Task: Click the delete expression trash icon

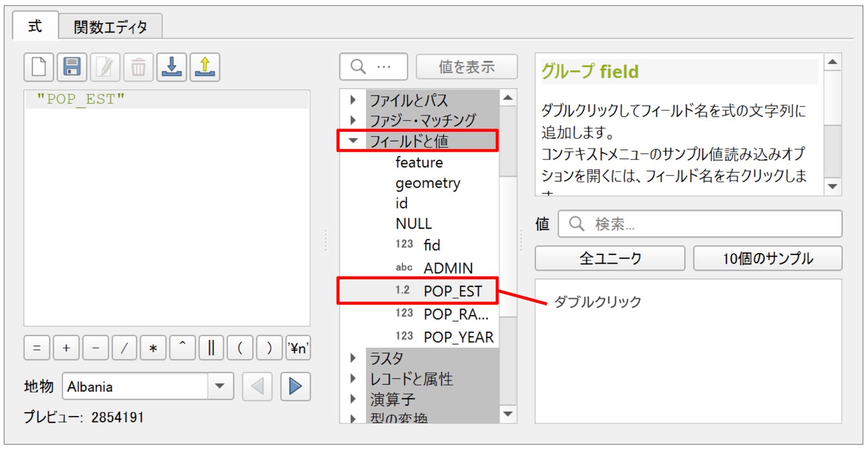Action: coord(138,67)
